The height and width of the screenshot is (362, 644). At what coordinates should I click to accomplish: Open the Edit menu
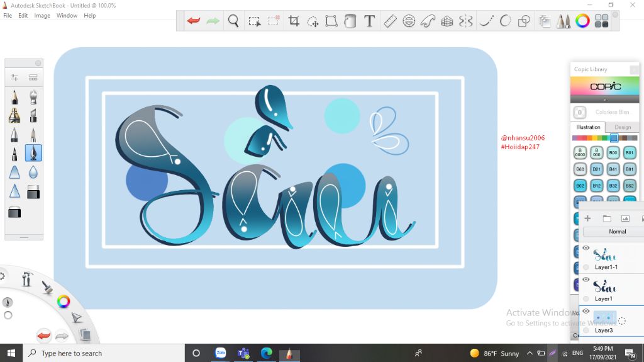click(23, 16)
